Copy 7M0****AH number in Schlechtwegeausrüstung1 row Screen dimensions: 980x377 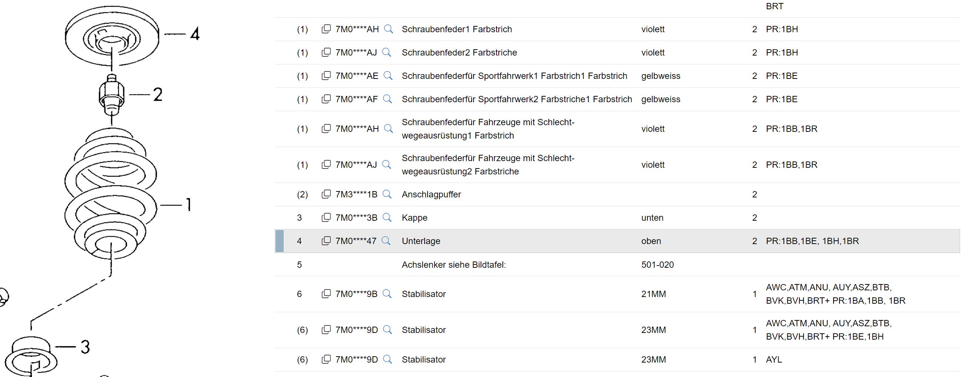point(326,129)
